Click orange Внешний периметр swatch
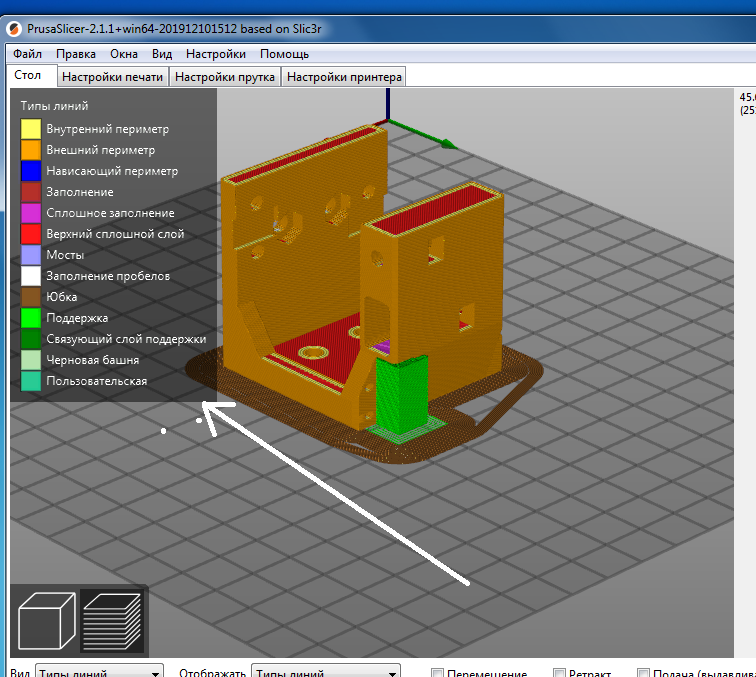Viewport: 756px width, 677px height. point(31,150)
